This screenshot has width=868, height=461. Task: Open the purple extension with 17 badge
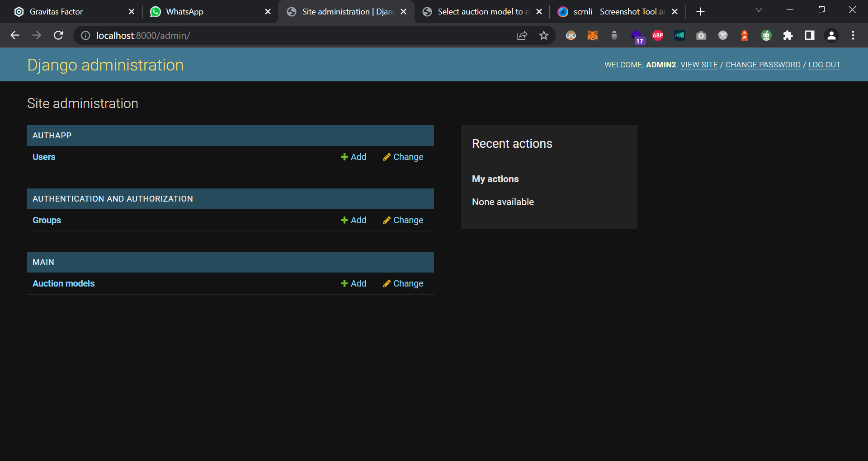click(637, 36)
